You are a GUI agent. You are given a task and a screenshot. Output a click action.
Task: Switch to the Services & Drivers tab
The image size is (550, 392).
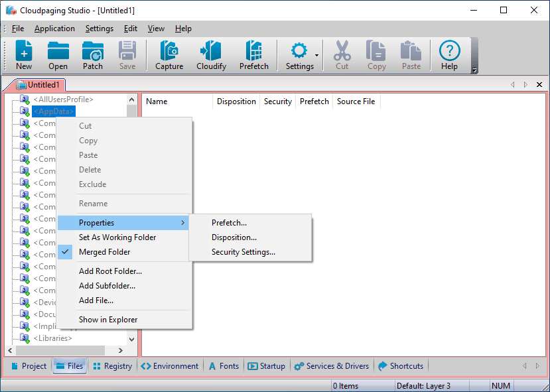coord(332,366)
